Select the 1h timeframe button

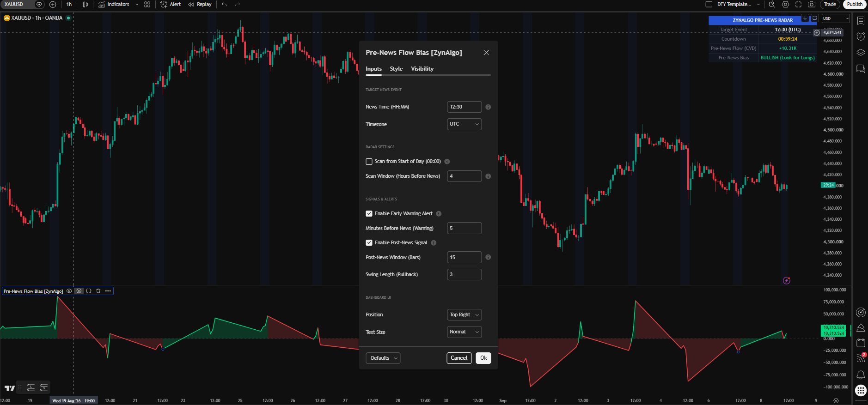tap(69, 5)
